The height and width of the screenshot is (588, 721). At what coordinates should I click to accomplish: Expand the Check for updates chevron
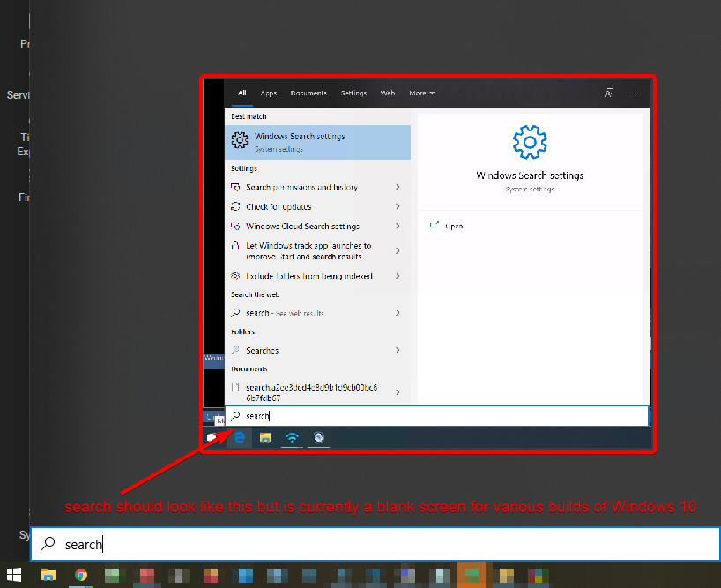[399, 206]
